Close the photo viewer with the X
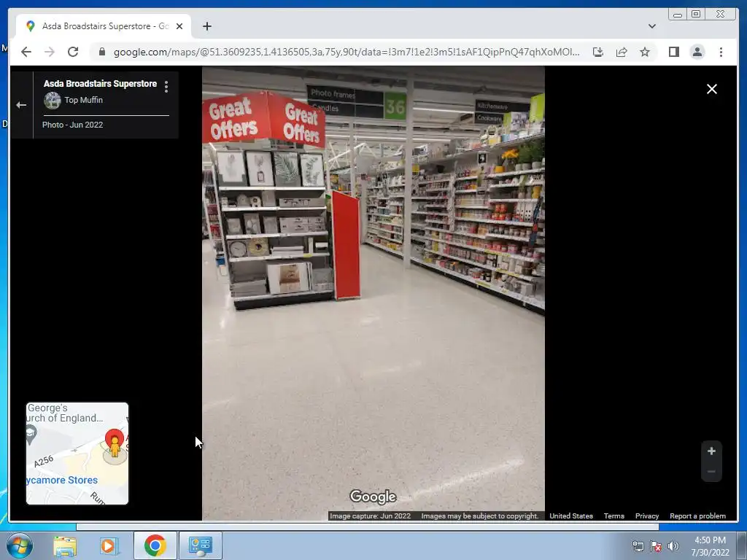The width and height of the screenshot is (747, 560). [712, 89]
